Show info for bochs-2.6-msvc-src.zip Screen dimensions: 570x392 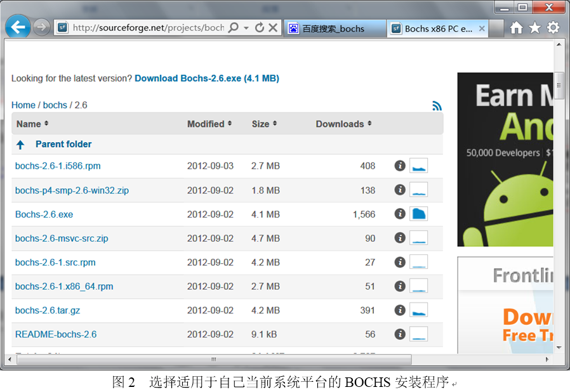pos(400,238)
